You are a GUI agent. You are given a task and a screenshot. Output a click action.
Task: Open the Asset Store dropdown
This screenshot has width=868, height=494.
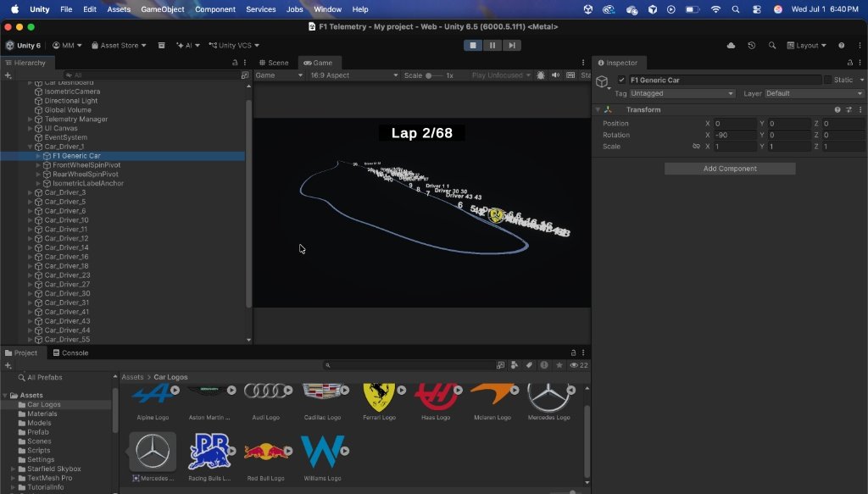click(x=119, y=46)
